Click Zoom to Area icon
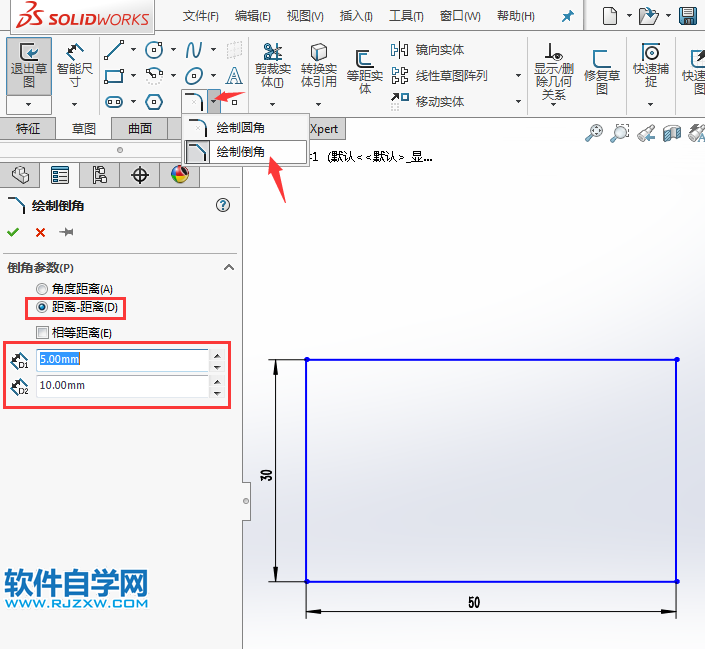 (620, 133)
